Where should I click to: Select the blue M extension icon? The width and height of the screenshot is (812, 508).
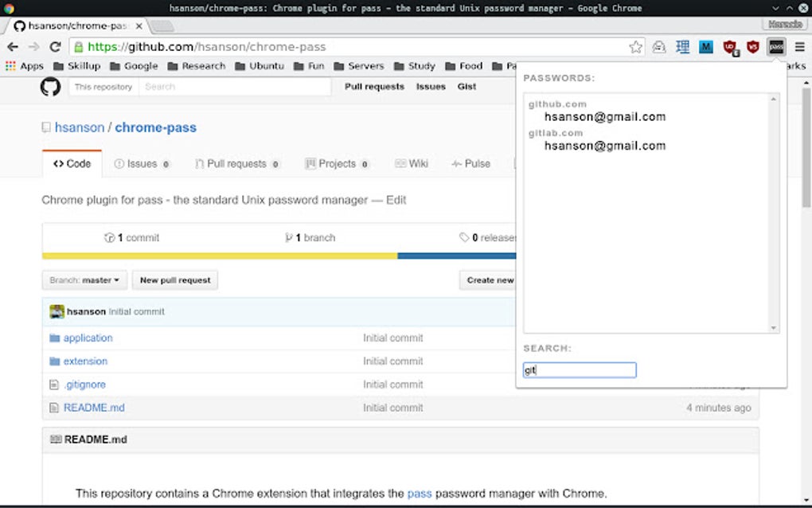(705, 47)
